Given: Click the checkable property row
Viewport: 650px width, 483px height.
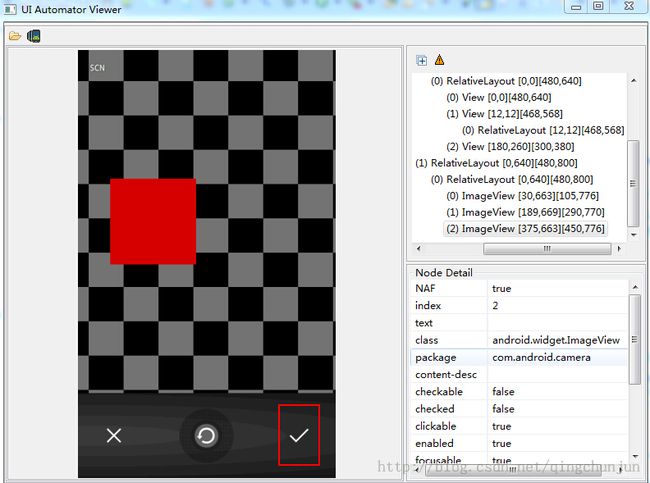Looking at the screenshot, I should pyautogui.click(x=519, y=392).
